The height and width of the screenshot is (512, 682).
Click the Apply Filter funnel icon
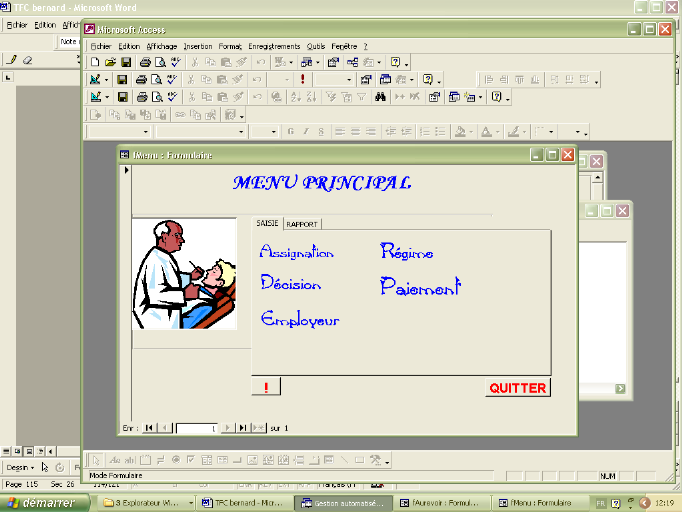coord(361,97)
